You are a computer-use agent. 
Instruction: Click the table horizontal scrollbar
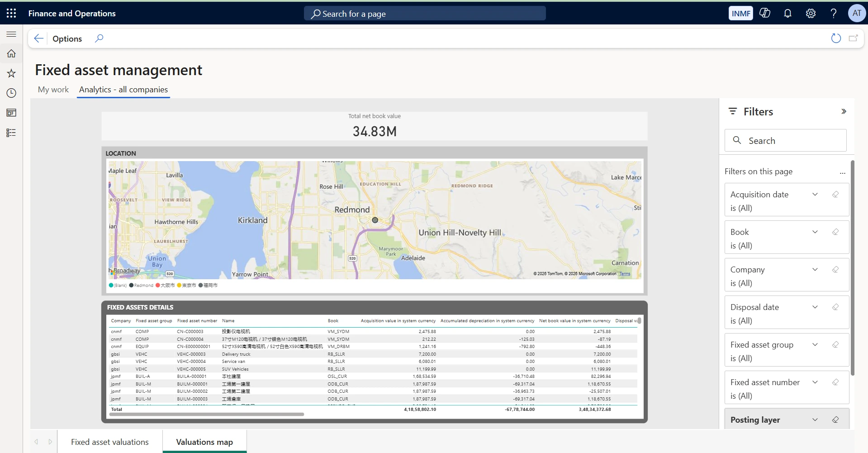point(207,414)
